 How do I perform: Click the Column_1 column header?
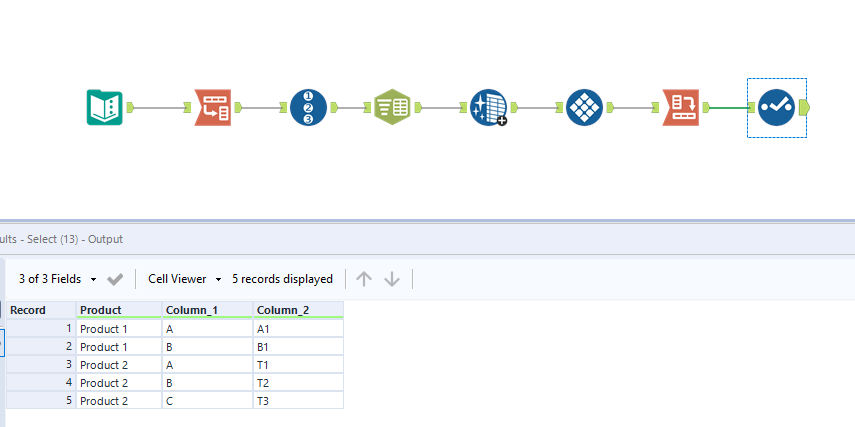206,310
